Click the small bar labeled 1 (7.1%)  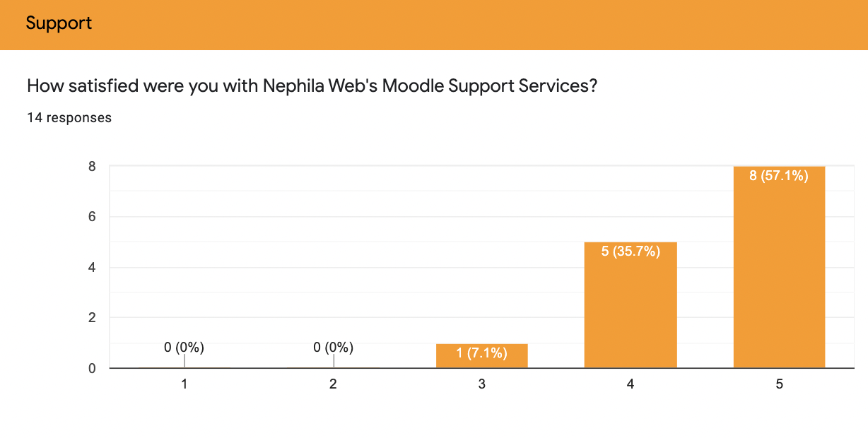[482, 356]
